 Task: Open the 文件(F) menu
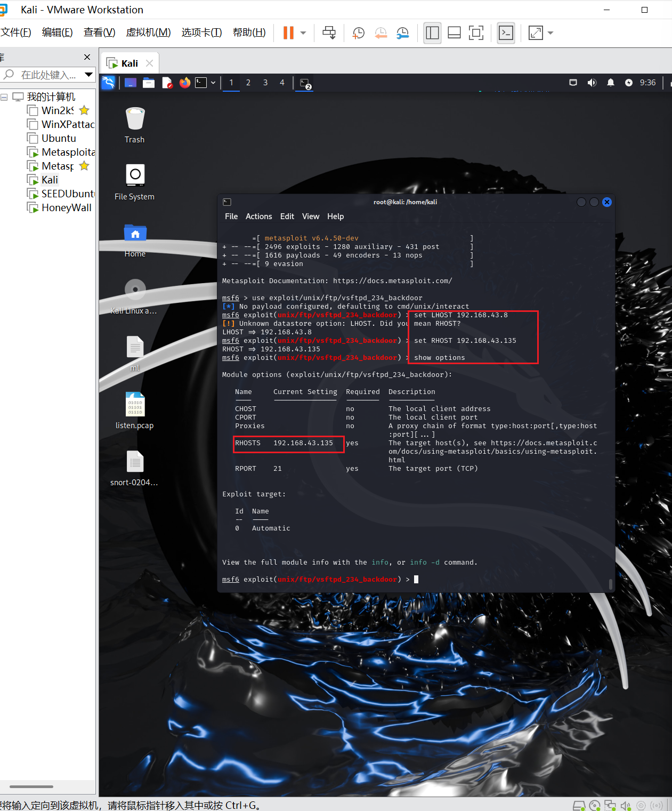coord(15,33)
